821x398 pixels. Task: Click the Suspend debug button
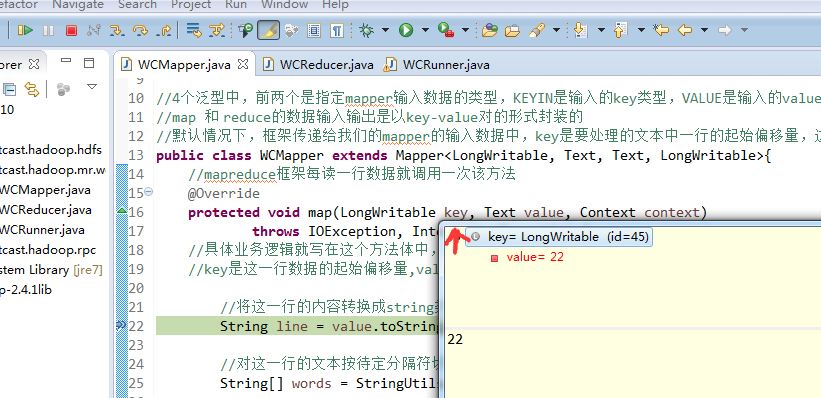[x=48, y=30]
